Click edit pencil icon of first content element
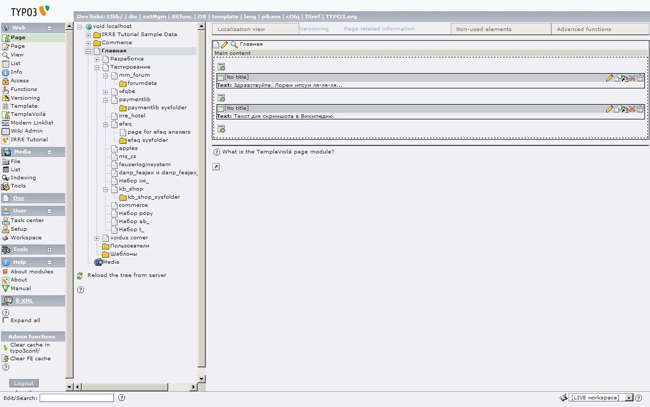 (609, 77)
